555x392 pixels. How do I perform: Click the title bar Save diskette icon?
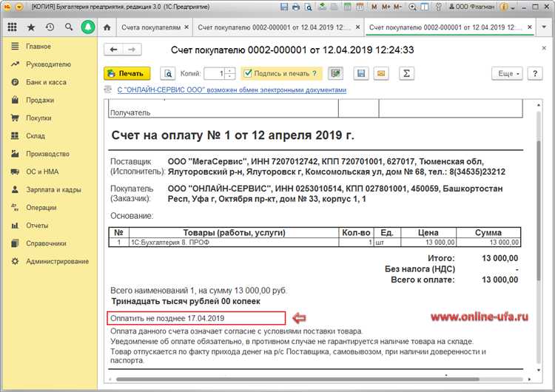284,7
